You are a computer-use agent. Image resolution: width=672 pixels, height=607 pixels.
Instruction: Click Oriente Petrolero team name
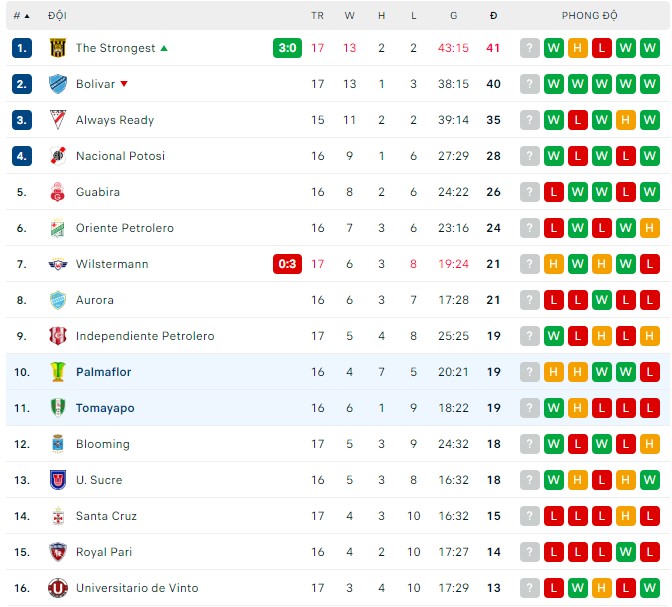coord(124,228)
